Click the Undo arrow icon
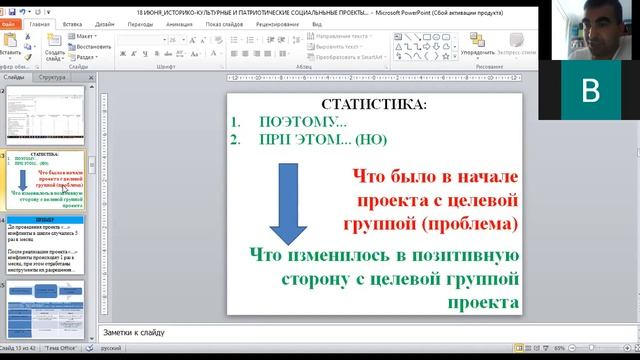 point(23,12)
